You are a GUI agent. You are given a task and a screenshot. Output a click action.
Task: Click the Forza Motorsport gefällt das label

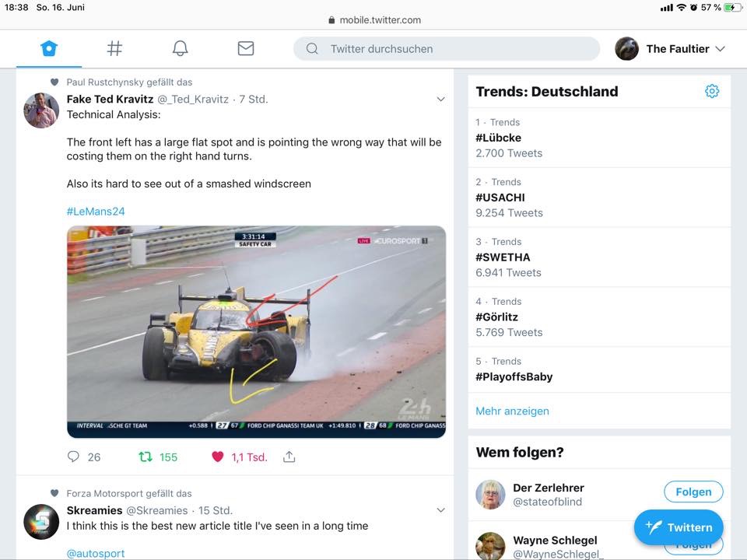(129, 493)
